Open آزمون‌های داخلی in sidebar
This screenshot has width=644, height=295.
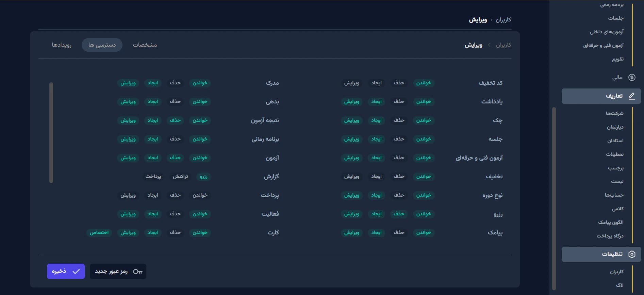click(607, 32)
